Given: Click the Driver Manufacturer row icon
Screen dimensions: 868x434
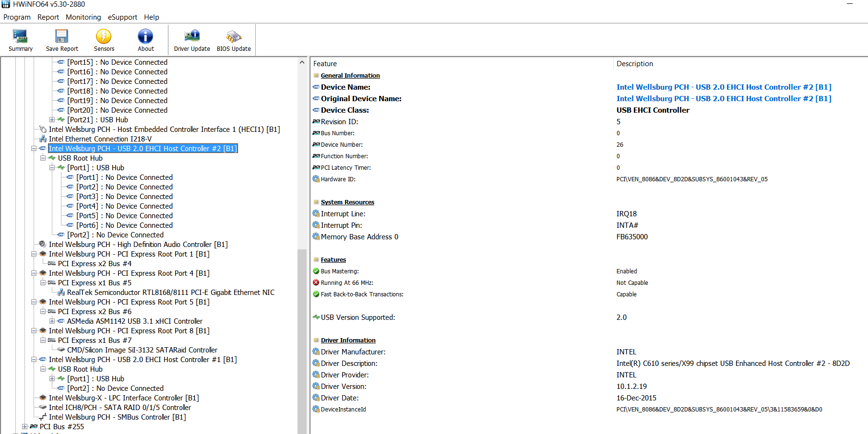Looking at the screenshot, I should 316,352.
